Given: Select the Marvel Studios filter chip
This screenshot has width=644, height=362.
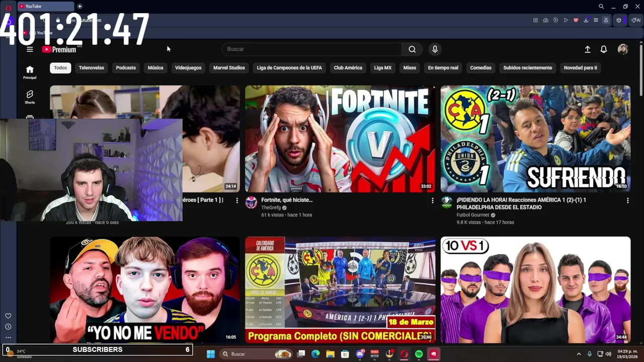Looking at the screenshot, I should click(x=229, y=68).
